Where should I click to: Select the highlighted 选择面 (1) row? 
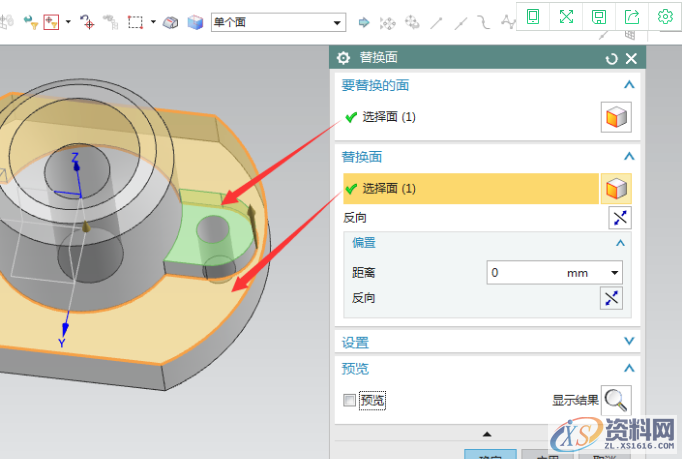(x=471, y=188)
